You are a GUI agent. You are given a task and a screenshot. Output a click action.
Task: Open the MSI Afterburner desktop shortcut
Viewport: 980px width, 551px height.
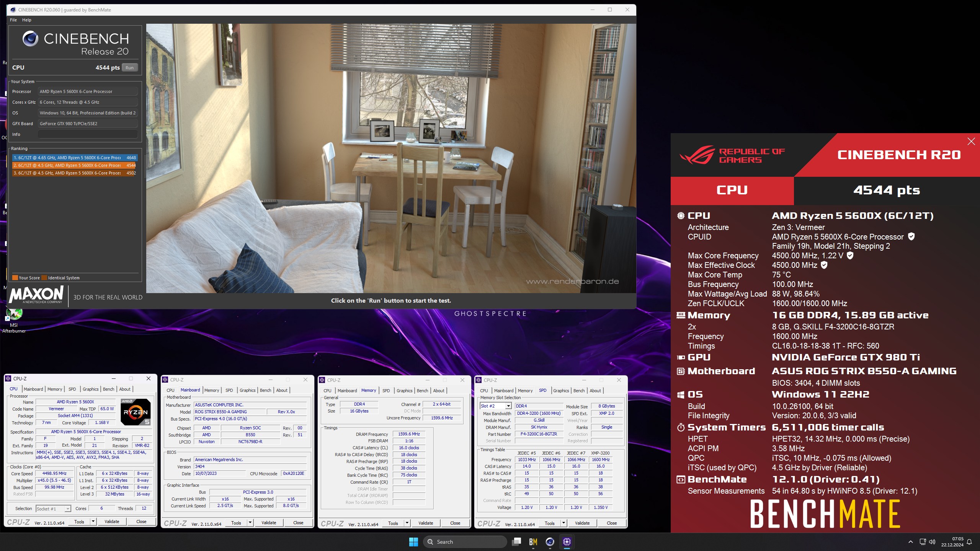[14, 320]
